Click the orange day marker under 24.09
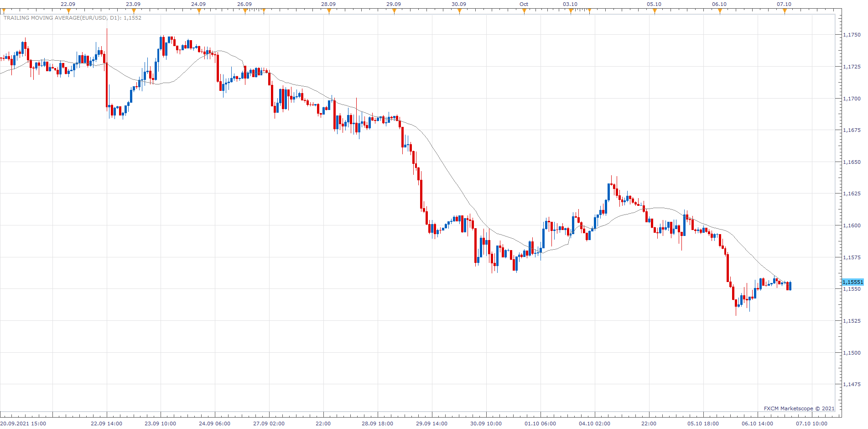Image resolution: width=868 pixels, height=429 pixels. [x=199, y=11]
